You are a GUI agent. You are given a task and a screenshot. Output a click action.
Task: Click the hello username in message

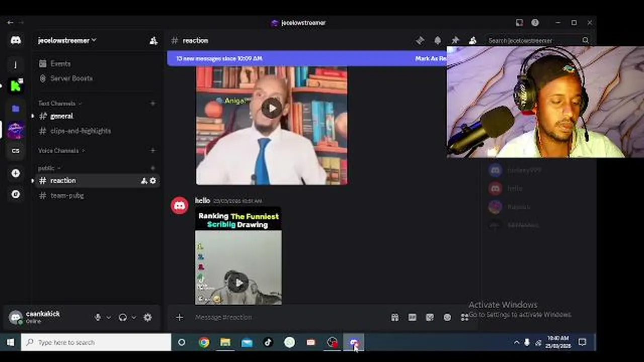click(x=202, y=201)
